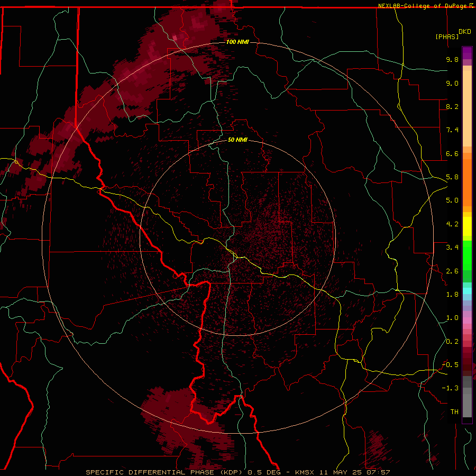
Task: Select the 7.4 scale value
Action: click(452, 130)
